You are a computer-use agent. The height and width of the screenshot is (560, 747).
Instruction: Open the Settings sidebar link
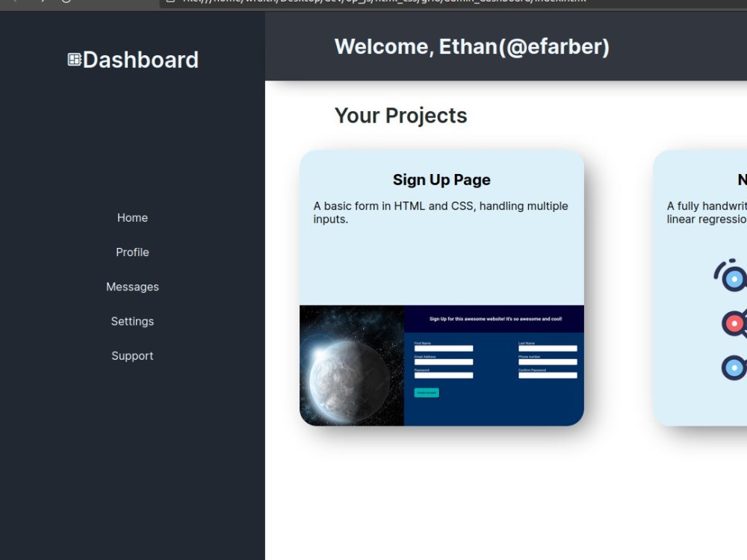132,321
